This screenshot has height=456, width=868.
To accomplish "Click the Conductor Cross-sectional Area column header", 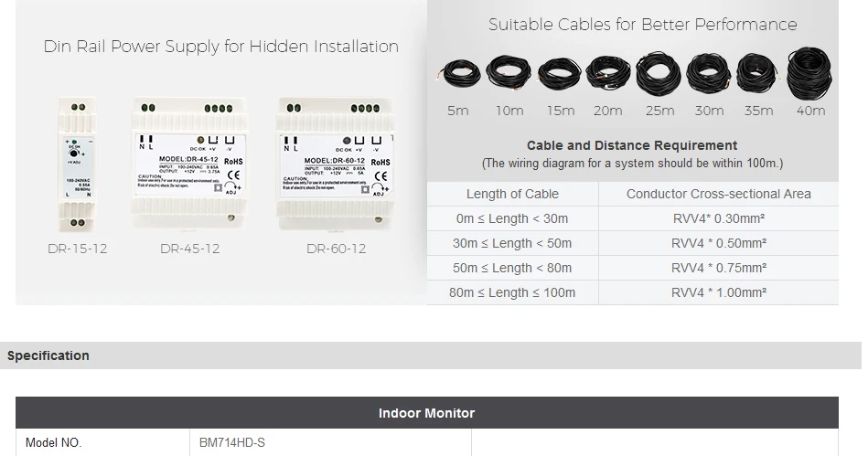I will coord(718,194).
